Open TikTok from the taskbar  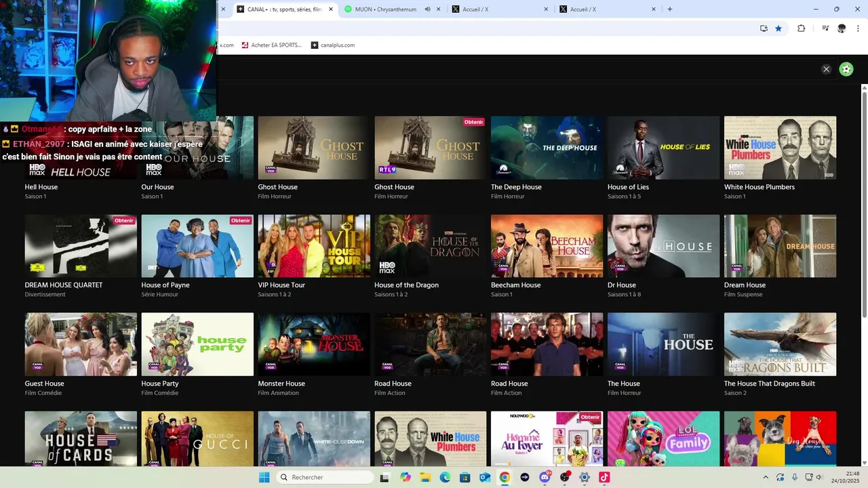click(604, 477)
